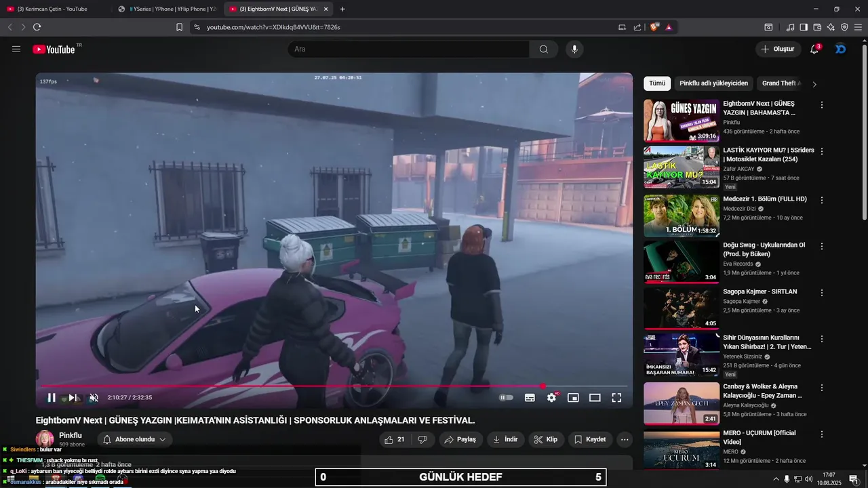The height and width of the screenshot is (488, 868).
Task: Open the GÜNEŞ YAZGIN BAHAMAS'TA thumbnail
Action: 682,121
